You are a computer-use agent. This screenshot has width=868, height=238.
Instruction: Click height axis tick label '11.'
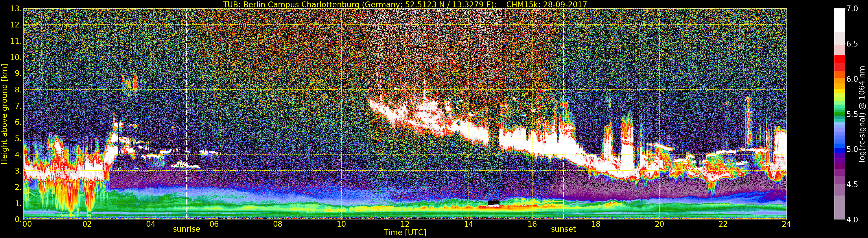pos(16,41)
